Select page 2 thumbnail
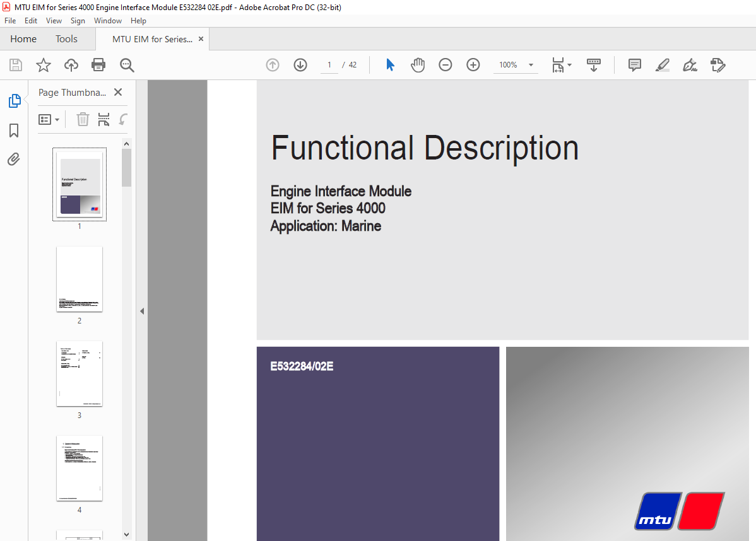Viewport: 756px width, 541px height. pyautogui.click(x=80, y=279)
